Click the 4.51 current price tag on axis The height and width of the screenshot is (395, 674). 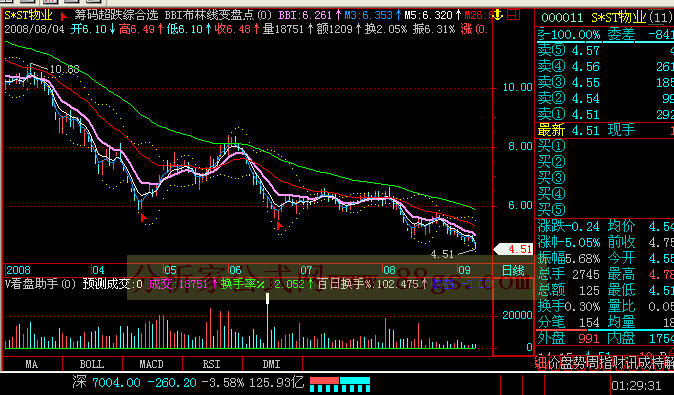pyautogui.click(x=515, y=249)
